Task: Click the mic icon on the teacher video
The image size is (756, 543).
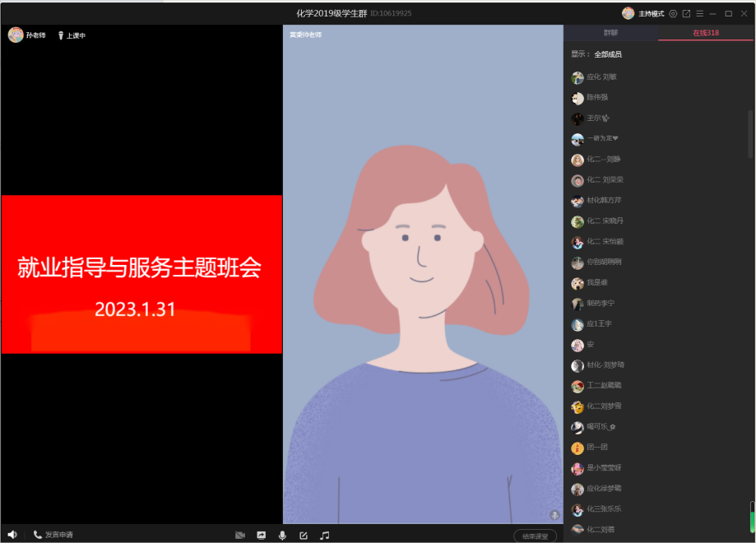Action: [554, 515]
